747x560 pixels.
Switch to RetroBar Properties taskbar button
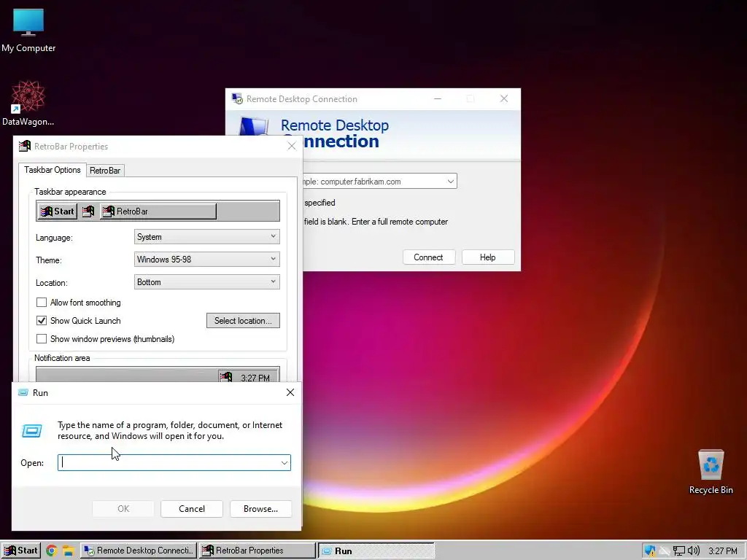tap(258, 551)
